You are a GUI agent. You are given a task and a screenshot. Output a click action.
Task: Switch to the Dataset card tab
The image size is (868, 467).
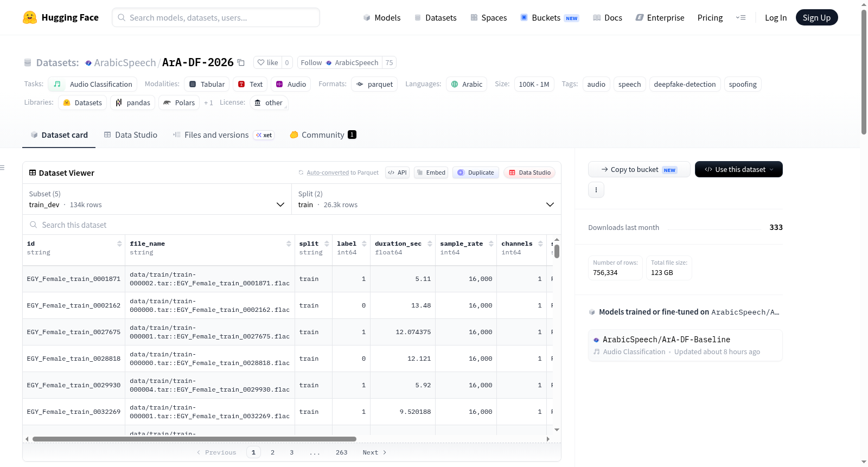pyautogui.click(x=59, y=135)
